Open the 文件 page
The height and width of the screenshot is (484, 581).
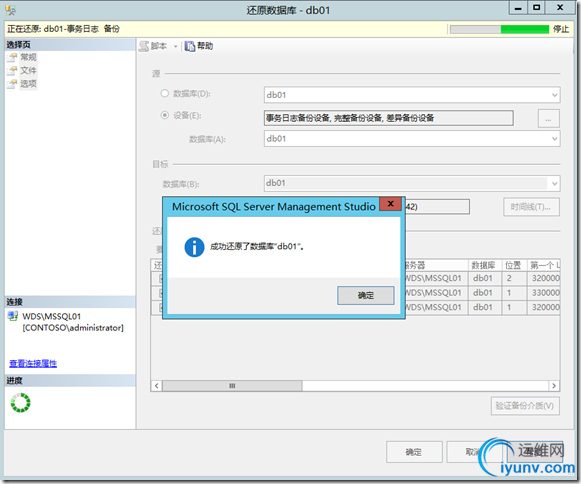(x=29, y=70)
